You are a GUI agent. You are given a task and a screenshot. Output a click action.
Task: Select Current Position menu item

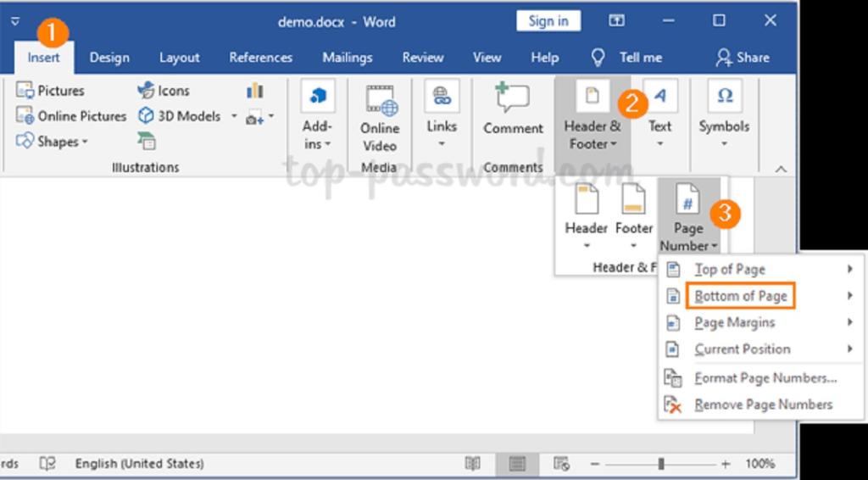pos(760,349)
